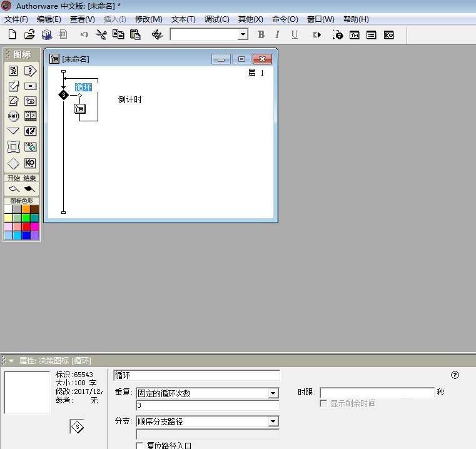This screenshot has height=449, width=476.
Task: Open Knowledge Objects window from toolbar
Action: (388, 35)
